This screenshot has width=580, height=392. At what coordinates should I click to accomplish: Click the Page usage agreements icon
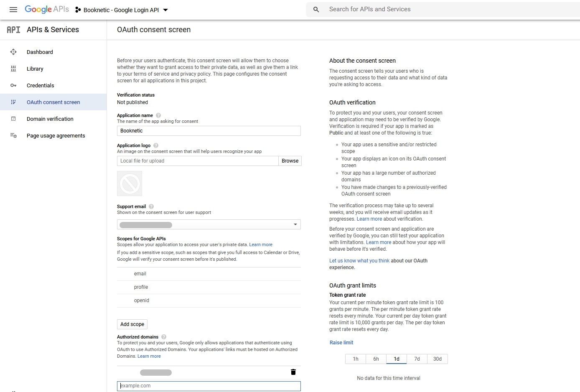point(13,135)
